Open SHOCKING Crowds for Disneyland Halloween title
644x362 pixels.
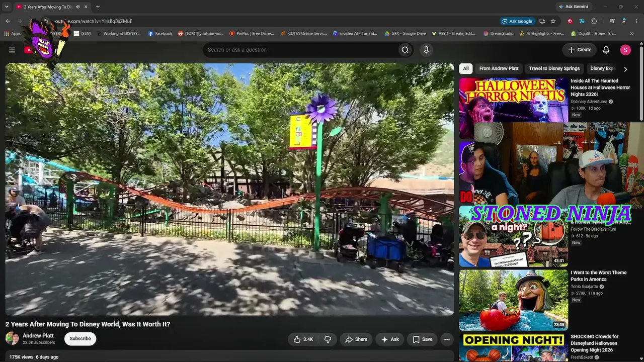tap(595, 343)
